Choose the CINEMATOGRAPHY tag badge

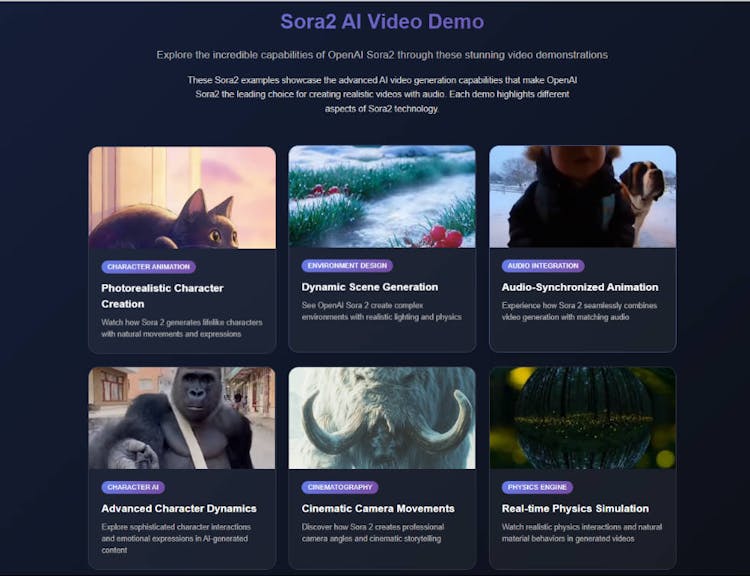click(339, 487)
